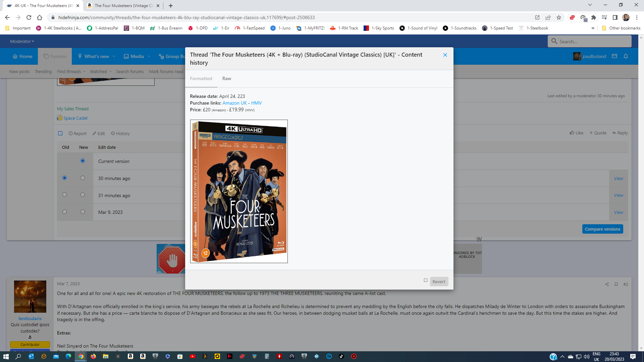Open the Windows Start menu
The width and height of the screenshot is (644, 362).
[x=6, y=356]
